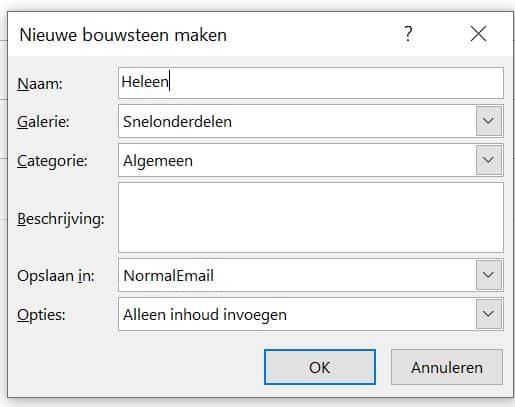Open the help question mark icon
515x407 pixels.
point(408,34)
